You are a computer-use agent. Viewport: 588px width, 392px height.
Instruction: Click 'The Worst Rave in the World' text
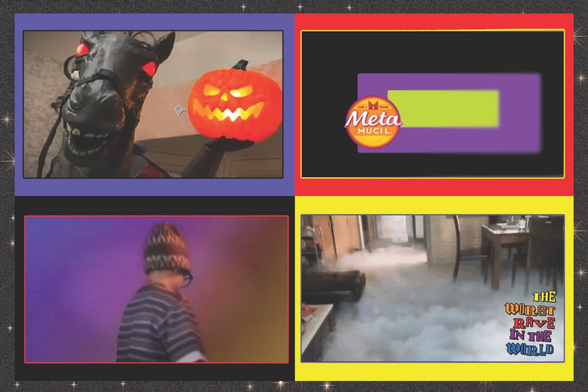(x=531, y=323)
